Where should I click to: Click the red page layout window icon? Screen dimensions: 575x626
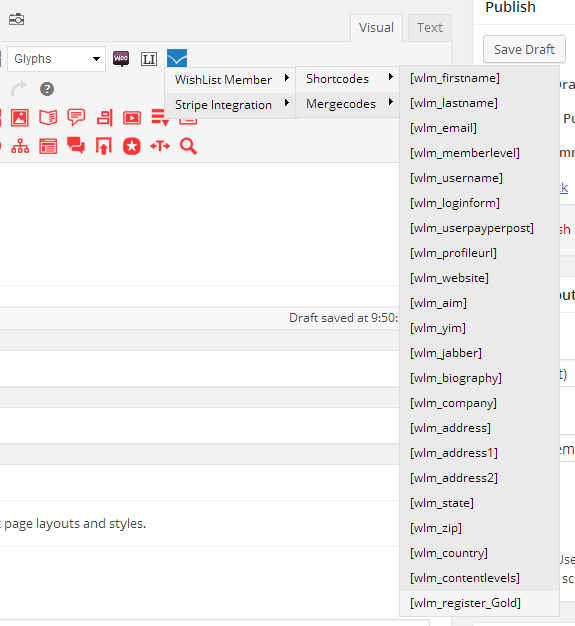[48, 147]
